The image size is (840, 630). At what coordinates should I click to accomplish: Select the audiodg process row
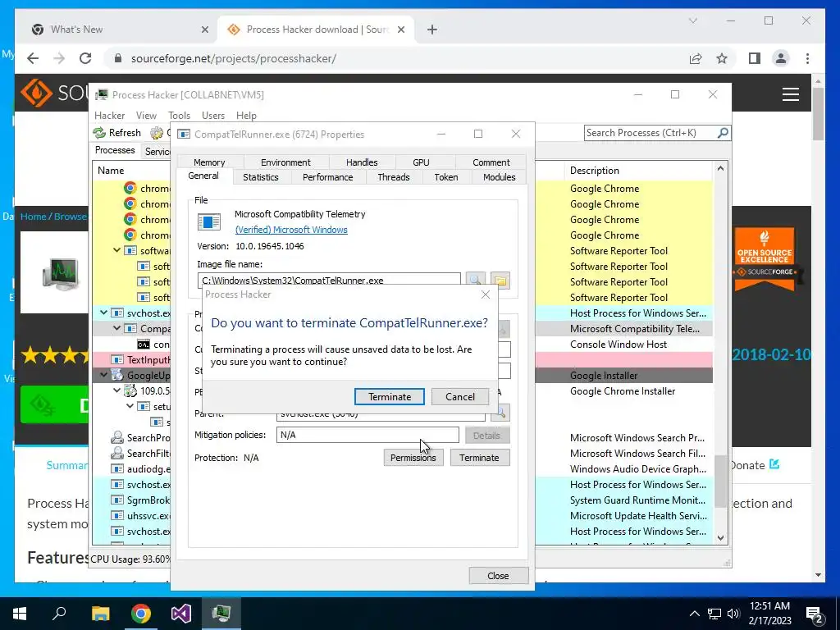tap(148, 468)
